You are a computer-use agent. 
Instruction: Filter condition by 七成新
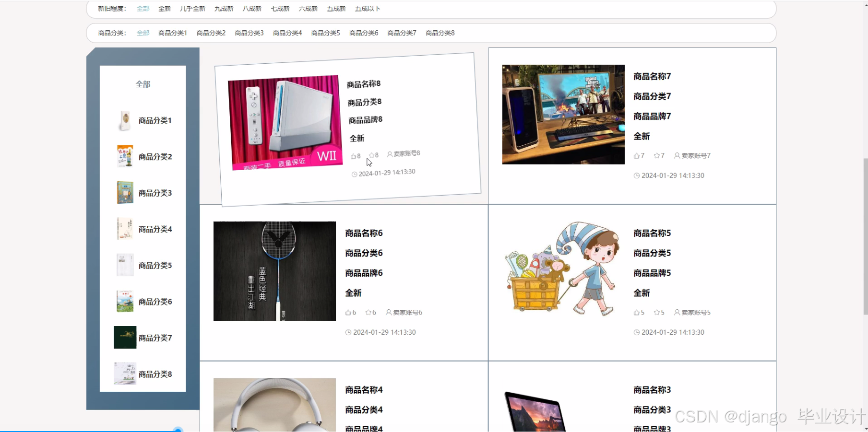point(280,9)
